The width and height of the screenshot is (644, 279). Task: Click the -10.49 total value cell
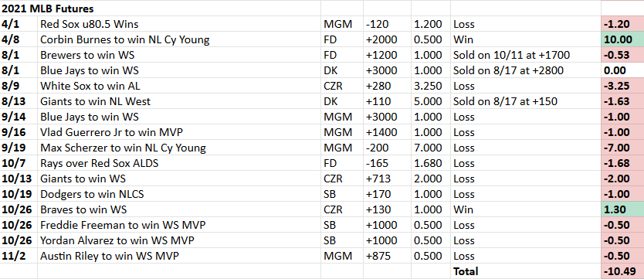coord(622,271)
